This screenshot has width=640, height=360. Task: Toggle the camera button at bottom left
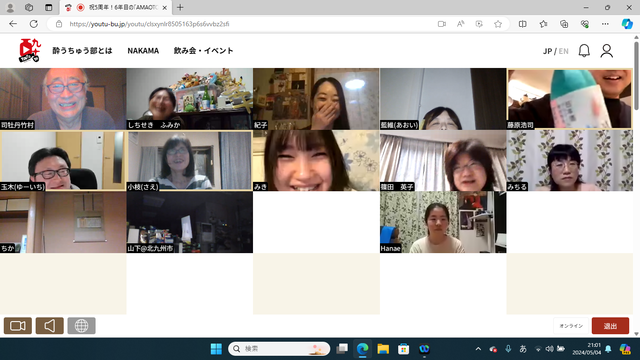(x=18, y=326)
